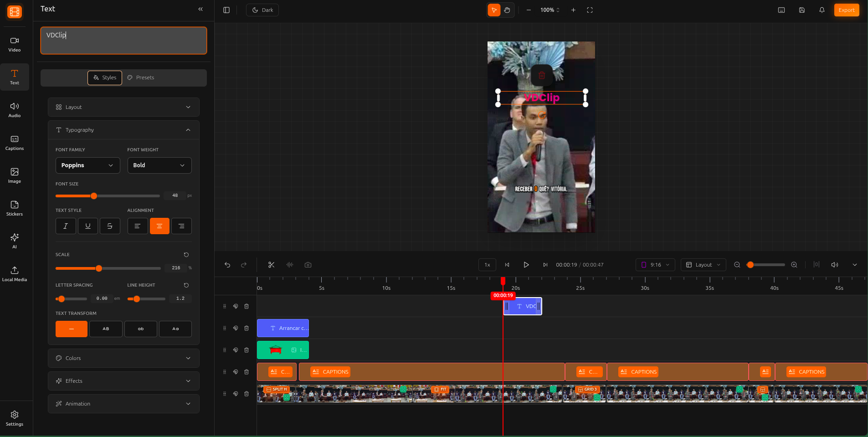868x437 pixels.
Task: Open the AI tools sidebar icon
Action: (x=15, y=241)
